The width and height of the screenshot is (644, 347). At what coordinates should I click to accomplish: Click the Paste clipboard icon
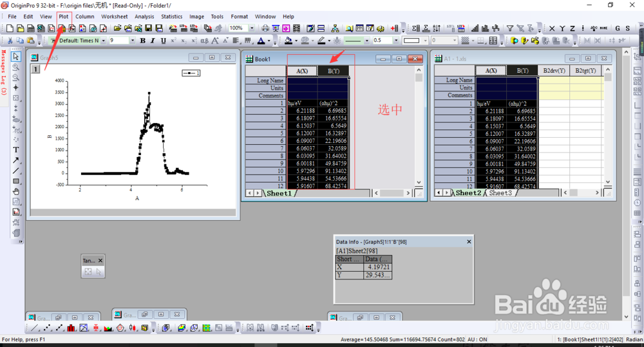point(30,41)
